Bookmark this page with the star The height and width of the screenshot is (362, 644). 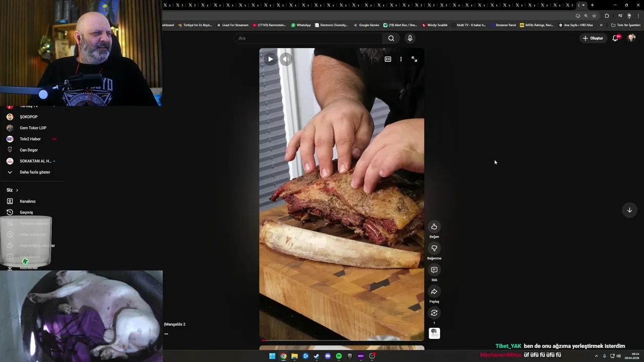(594, 16)
